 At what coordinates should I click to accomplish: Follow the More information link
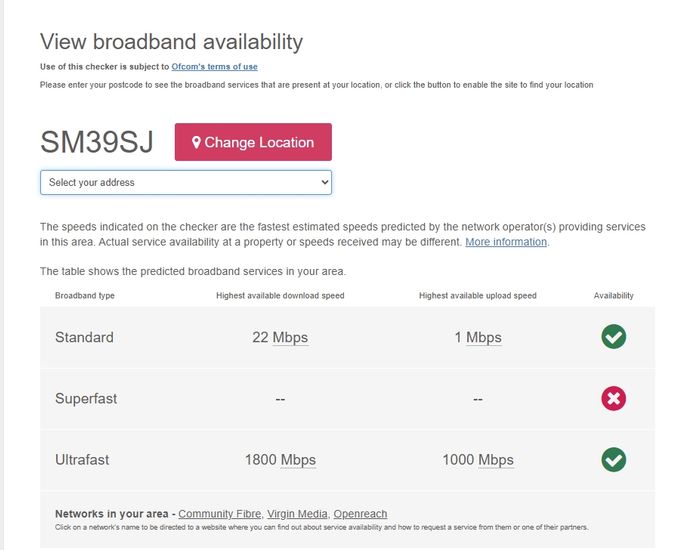click(x=506, y=242)
